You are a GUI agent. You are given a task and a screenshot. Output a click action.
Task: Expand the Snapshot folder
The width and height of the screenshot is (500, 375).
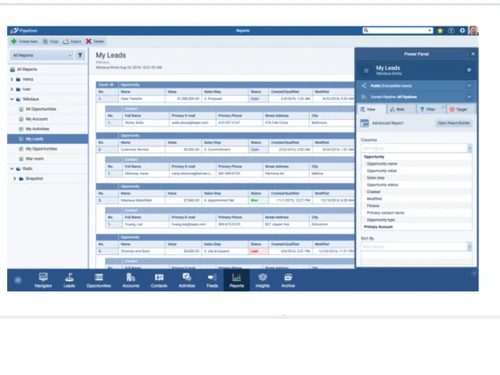tap(15, 179)
